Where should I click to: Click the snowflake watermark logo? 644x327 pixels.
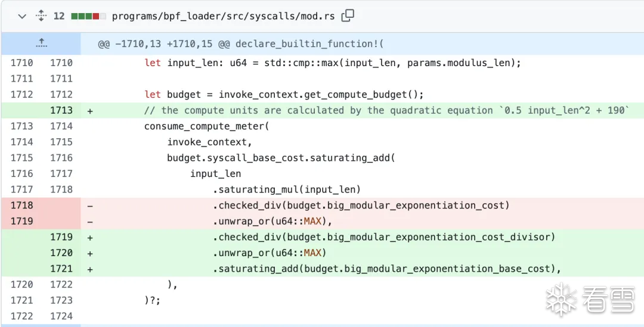(x=562, y=298)
